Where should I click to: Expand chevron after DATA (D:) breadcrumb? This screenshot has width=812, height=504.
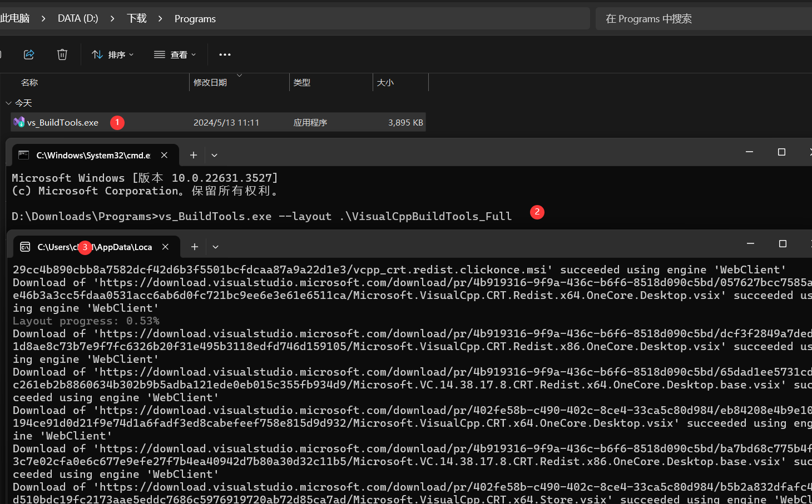click(x=112, y=18)
